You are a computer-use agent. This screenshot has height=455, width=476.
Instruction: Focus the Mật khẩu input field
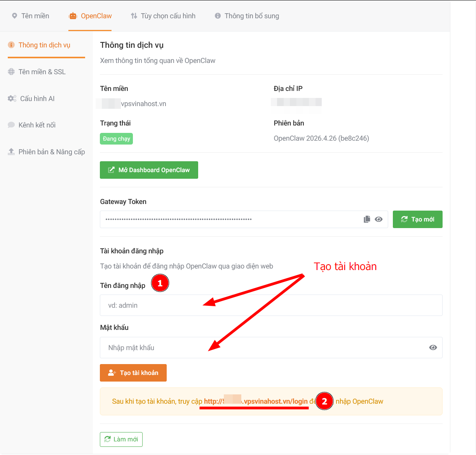(271, 347)
